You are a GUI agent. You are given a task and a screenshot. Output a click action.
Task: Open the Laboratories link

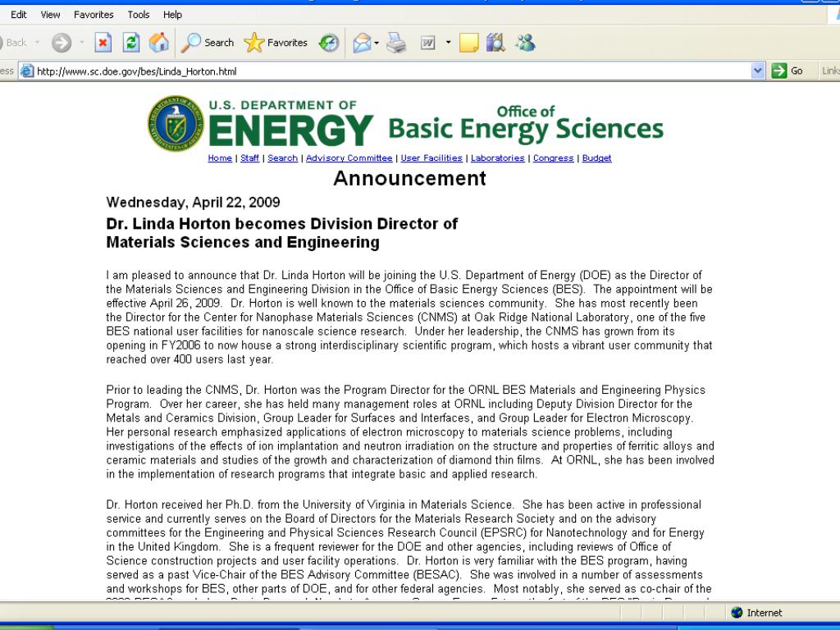(498, 158)
